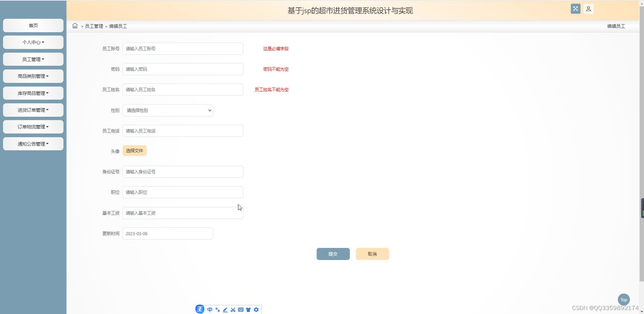Click the 头像 field label

pyautogui.click(x=115, y=151)
